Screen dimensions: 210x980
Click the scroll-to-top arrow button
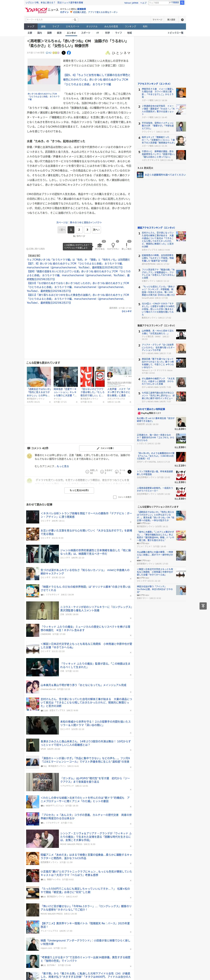[x=203, y=606]
